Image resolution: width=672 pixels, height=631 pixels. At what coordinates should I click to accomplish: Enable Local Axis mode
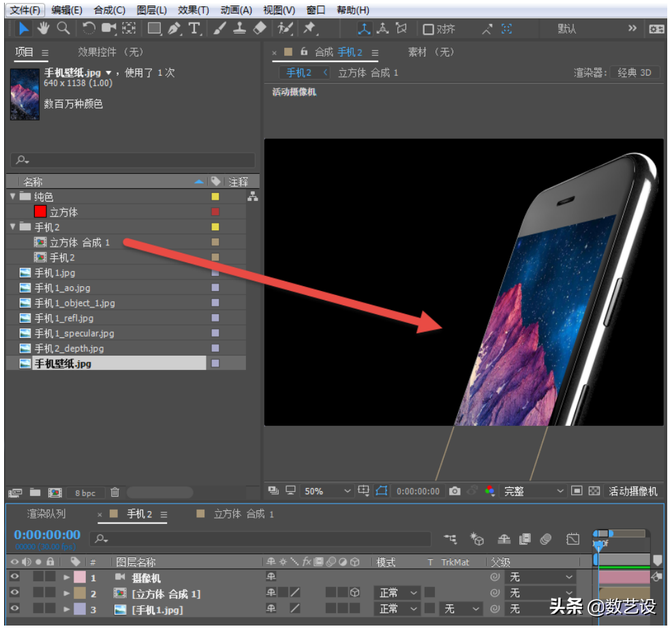(x=365, y=29)
